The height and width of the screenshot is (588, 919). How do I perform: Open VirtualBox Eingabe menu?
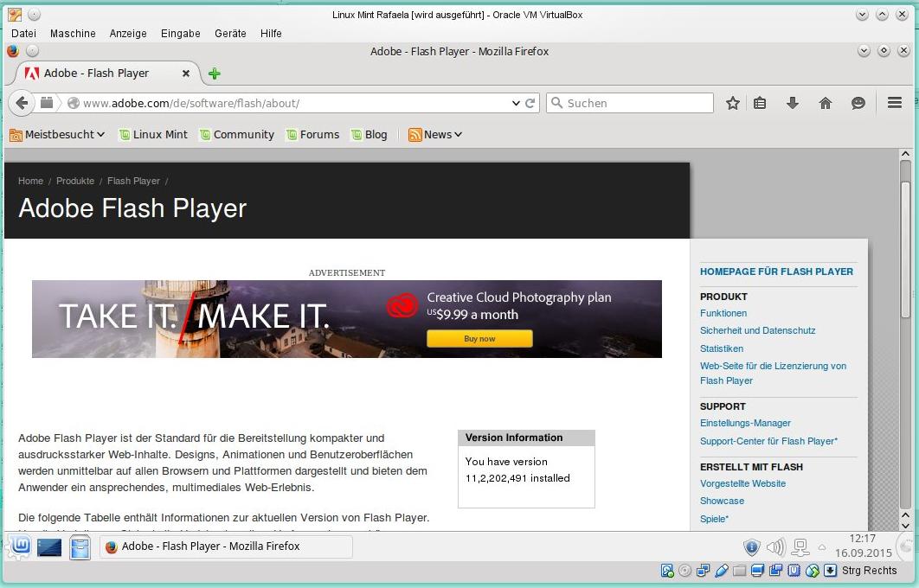coord(181,34)
